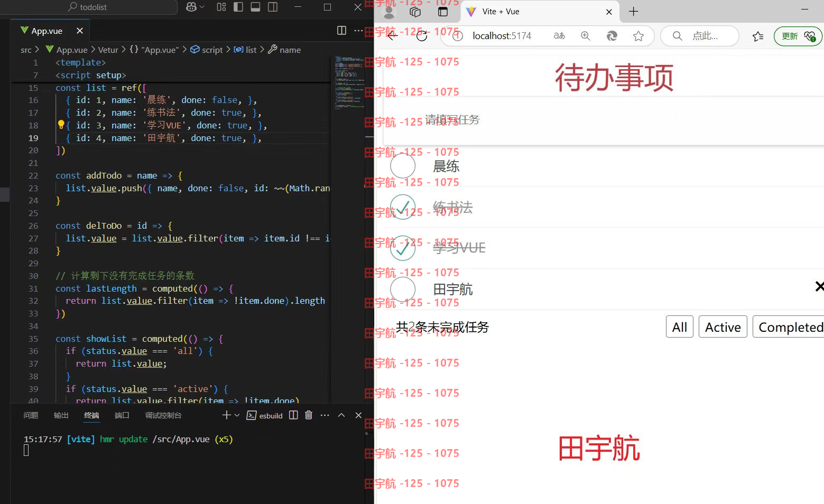Click the browser search box
Image resolution: width=824 pixels, height=504 pixels.
(x=700, y=36)
